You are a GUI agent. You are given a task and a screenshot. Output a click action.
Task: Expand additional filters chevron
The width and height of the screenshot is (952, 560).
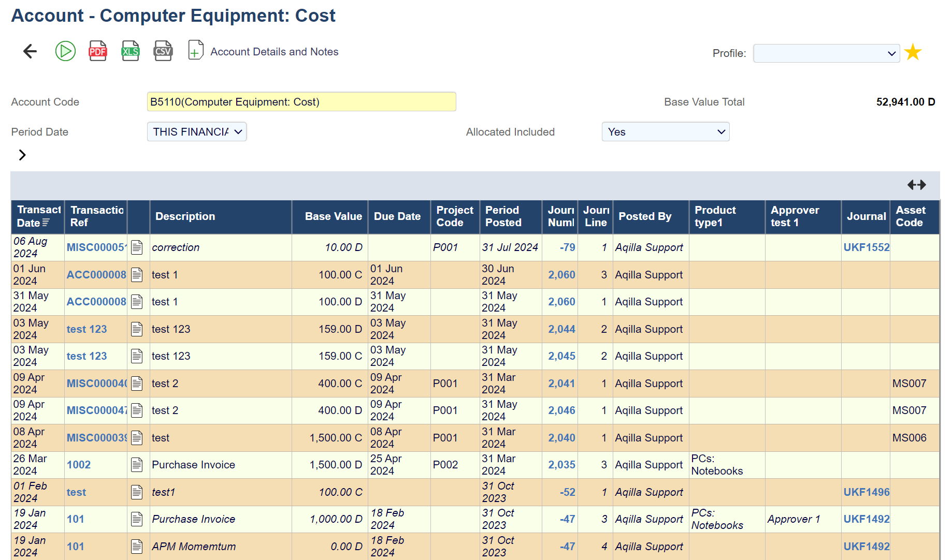[22, 155]
